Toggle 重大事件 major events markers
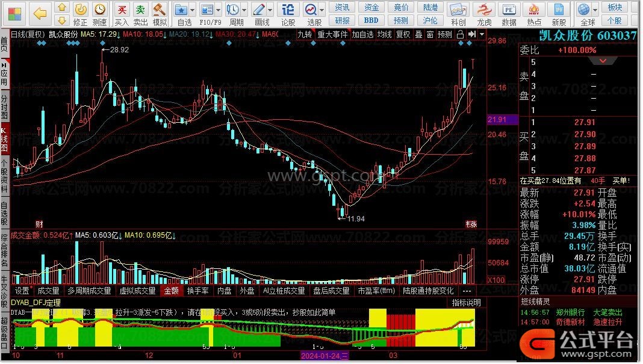This screenshot has height=364, width=643. pos(332,34)
